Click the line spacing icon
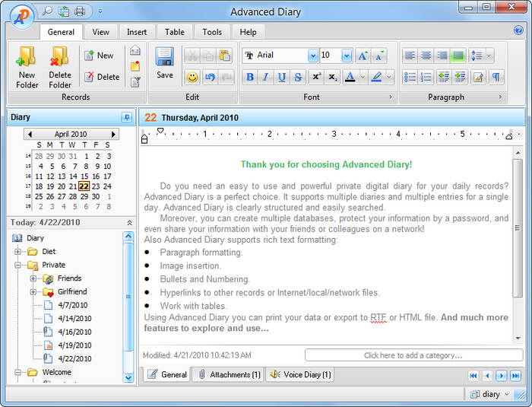This screenshot has width=532, height=407. point(477,56)
